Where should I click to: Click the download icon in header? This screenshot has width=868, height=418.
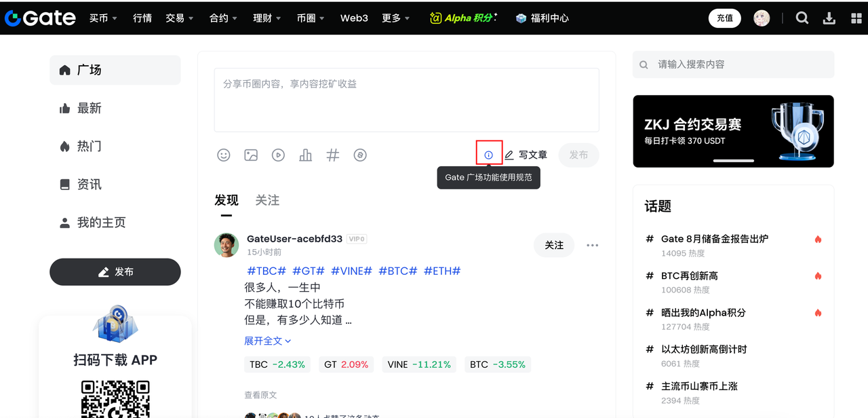pos(829,18)
